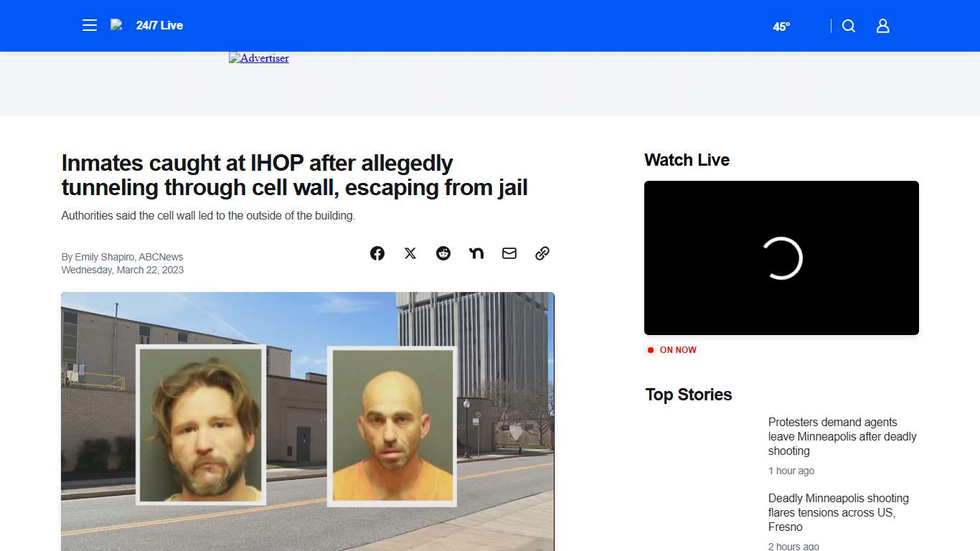Screen dimensions: 980x551
Task: Click the ON NOW red indicator
Action: click(671, 349)
